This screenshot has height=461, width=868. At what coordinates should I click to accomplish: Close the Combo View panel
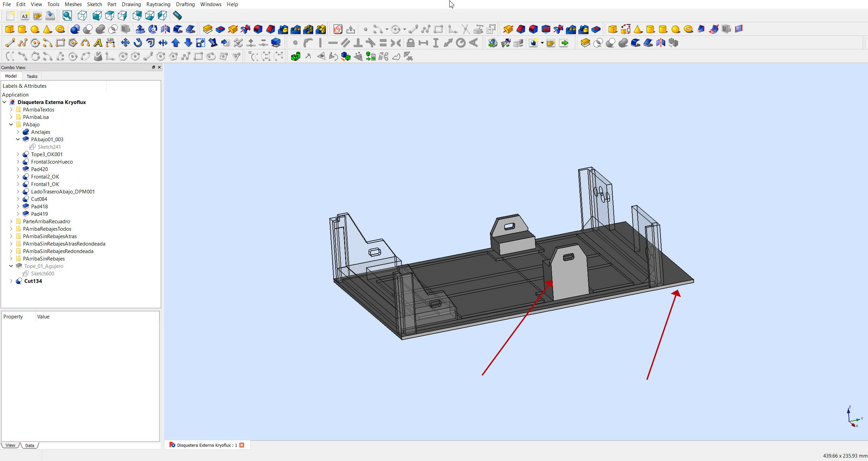click(159, 67)
